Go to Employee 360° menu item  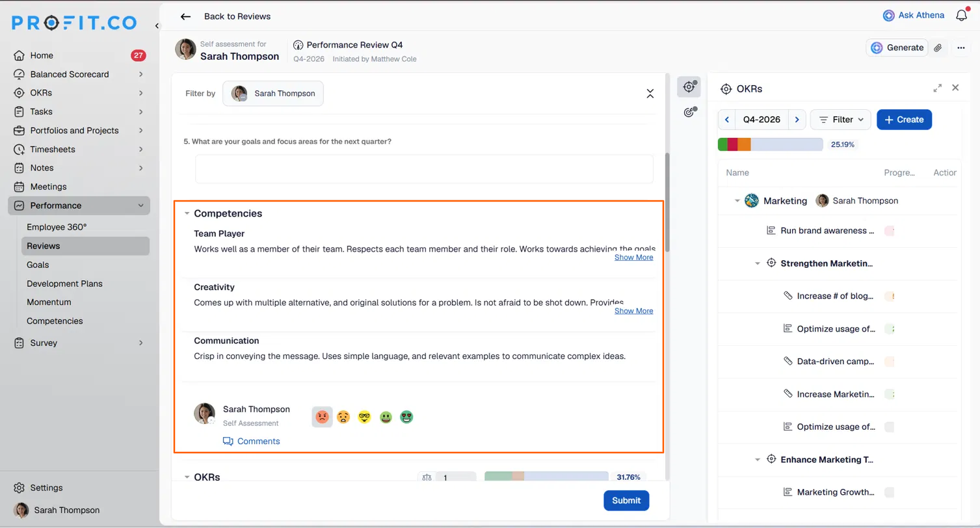point(57,227)
